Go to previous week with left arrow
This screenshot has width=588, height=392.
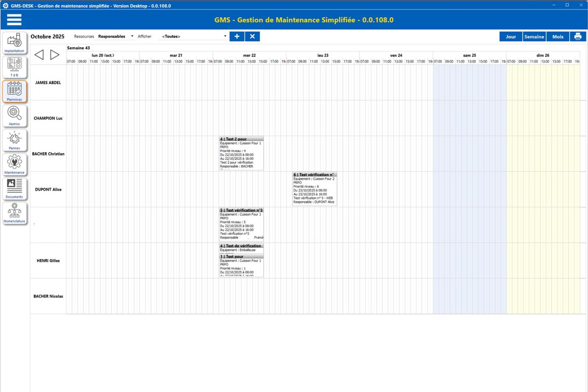(x=39, y=55)
